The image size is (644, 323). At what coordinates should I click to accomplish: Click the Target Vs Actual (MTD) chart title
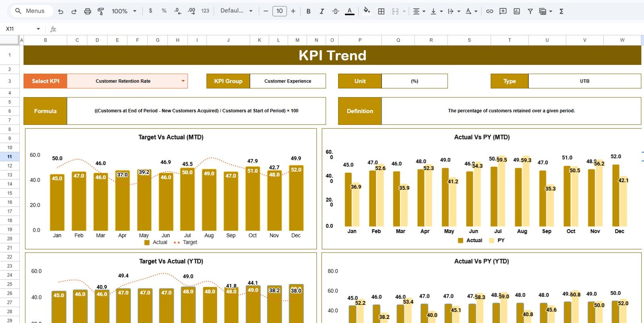171,137
